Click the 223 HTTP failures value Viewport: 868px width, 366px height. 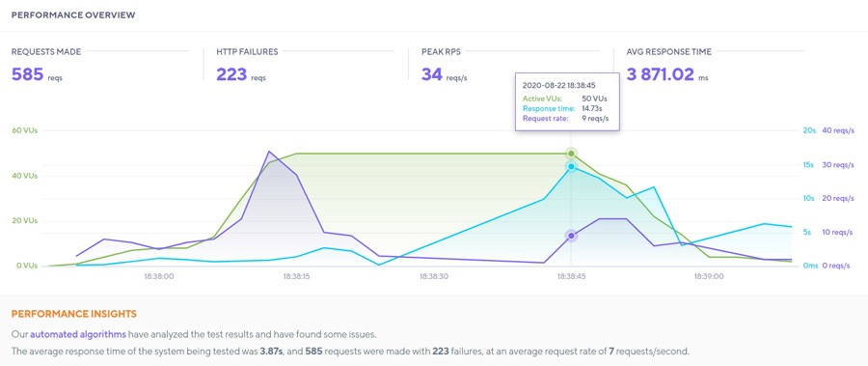pos(231,73)
